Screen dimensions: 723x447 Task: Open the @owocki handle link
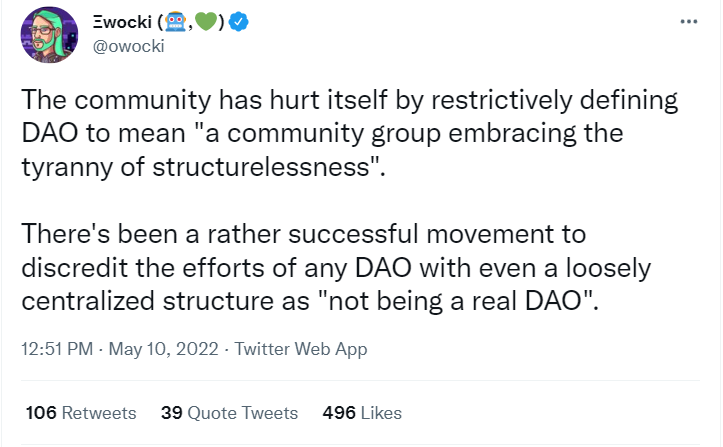click(x=128, y=46)
